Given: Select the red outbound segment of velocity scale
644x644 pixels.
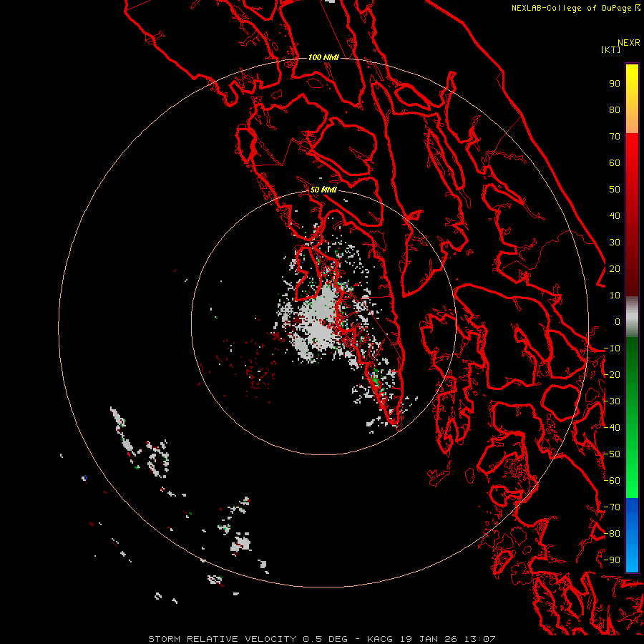Looking at the screenshot, I should coord(632,215).
